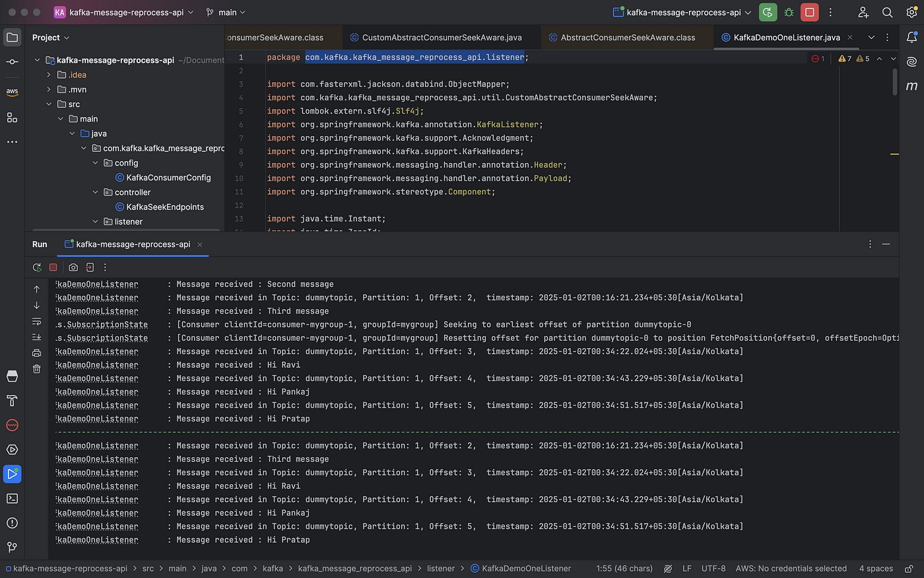Viewport: 924px width, 578px height.
Task: Take thread dump camera icon
Action: [73, 268]
